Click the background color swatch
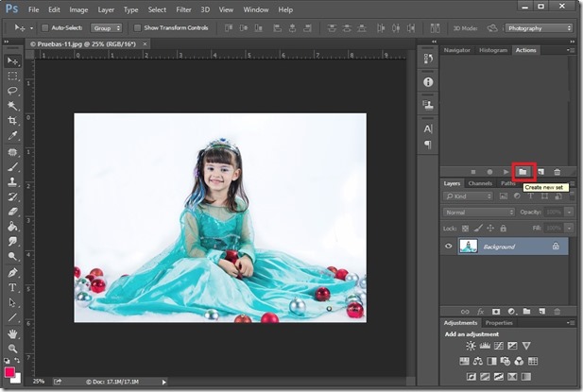This screenshot has width=583, height=392. (x=17, y=380)
